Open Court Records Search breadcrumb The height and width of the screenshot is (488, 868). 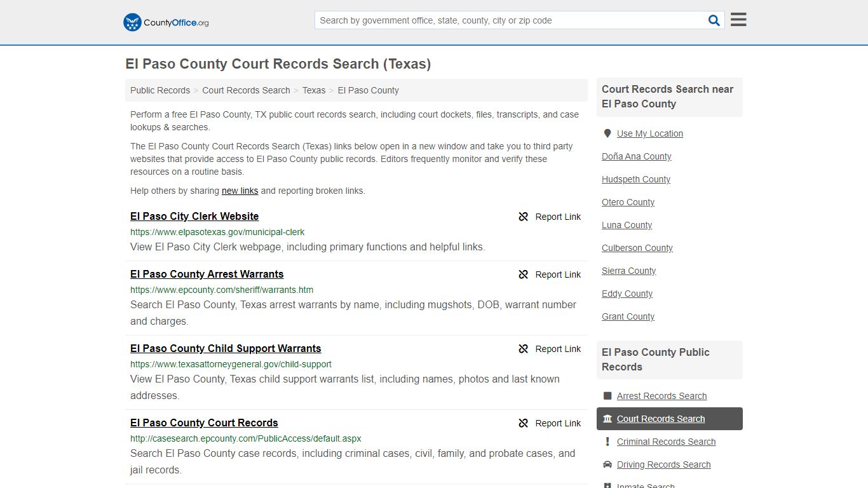(246, 90)
